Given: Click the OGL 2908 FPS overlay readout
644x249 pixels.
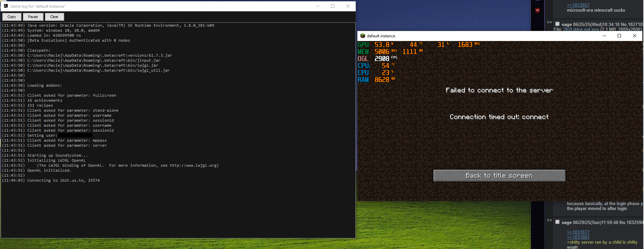Looking at the screenshot, I should click(377, 59).
